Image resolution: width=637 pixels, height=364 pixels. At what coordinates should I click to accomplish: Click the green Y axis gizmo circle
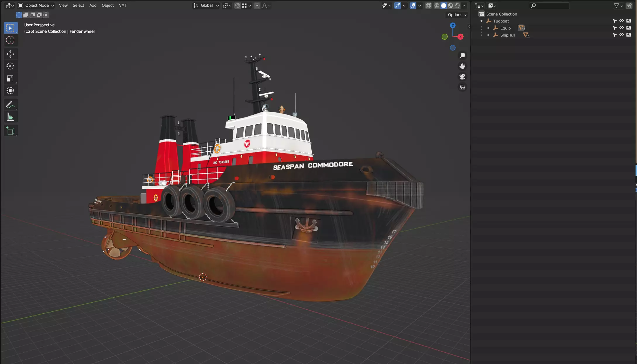pyautogui.click(x=445, y=37)
